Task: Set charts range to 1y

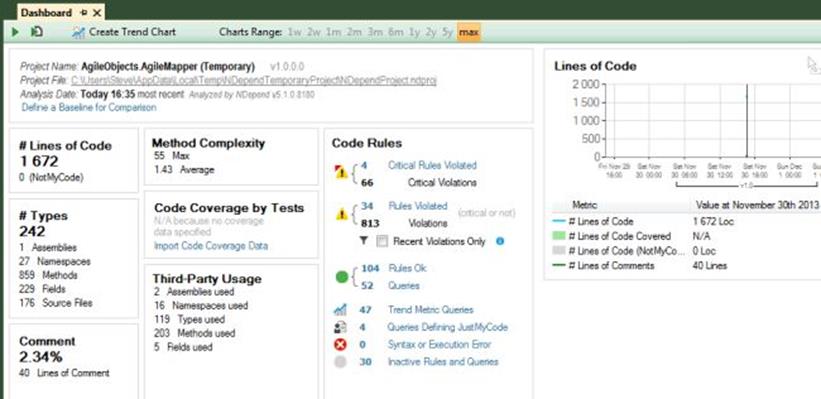Action: (414, 32)
